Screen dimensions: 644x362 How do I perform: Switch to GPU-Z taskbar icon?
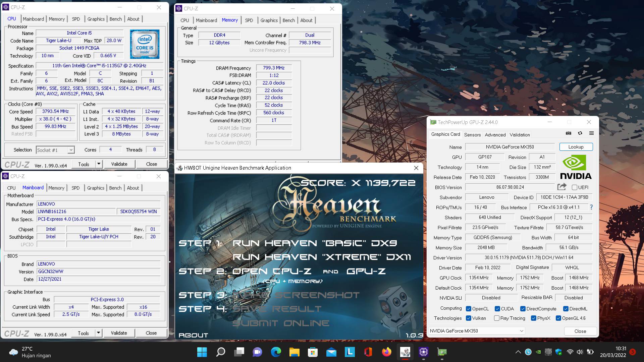[x=442, y=352]
